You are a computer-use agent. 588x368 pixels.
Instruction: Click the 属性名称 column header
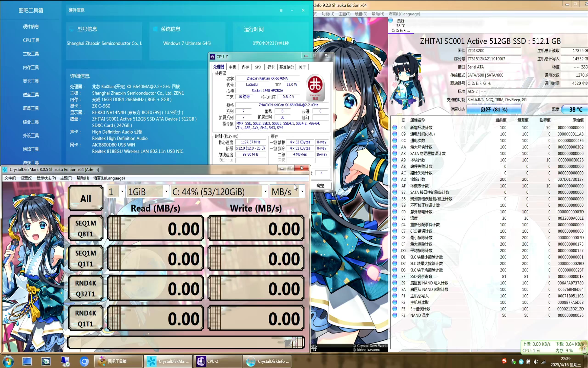[x=417, y=120]
